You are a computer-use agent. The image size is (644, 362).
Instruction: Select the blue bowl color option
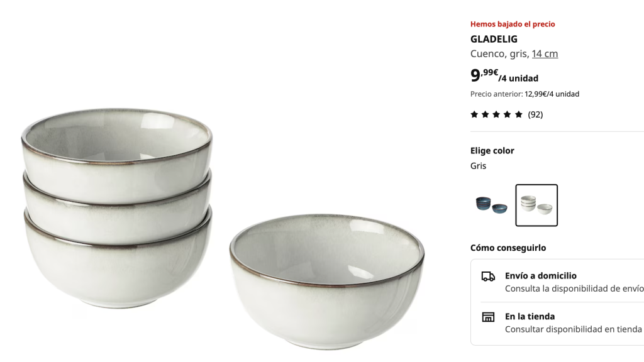491,205
